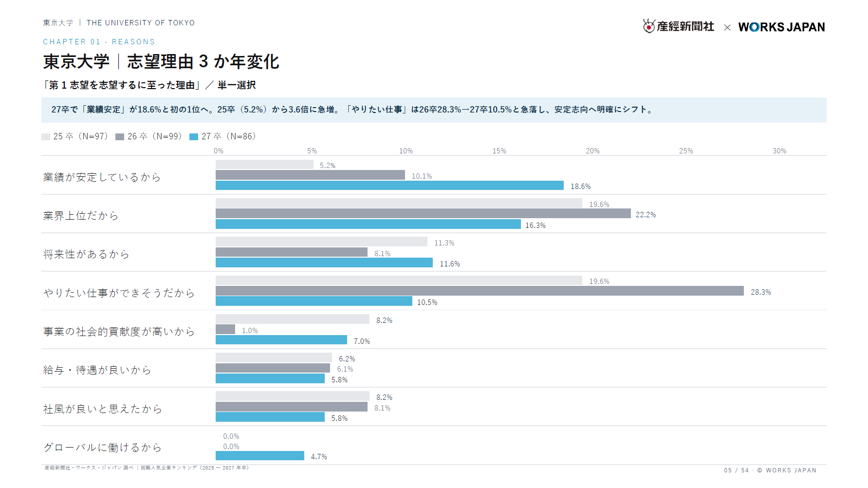Select the やりたい仕事ができそうだから row label
This screenshot has width=868, height=488.
pyautogui.click(x=119, y=293)
